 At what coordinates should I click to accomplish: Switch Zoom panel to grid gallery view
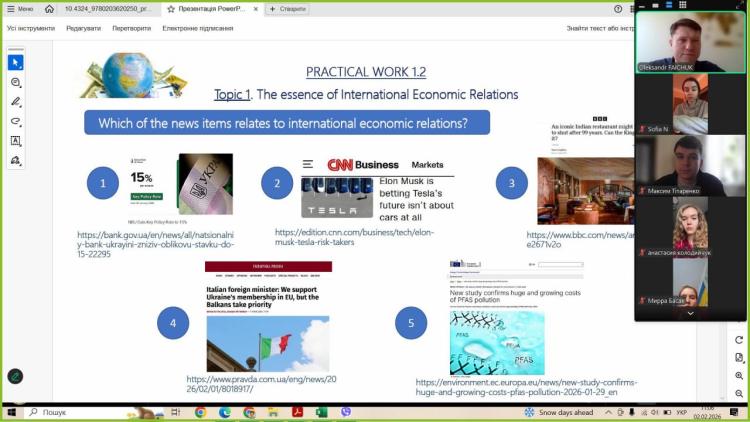point(683,5)
